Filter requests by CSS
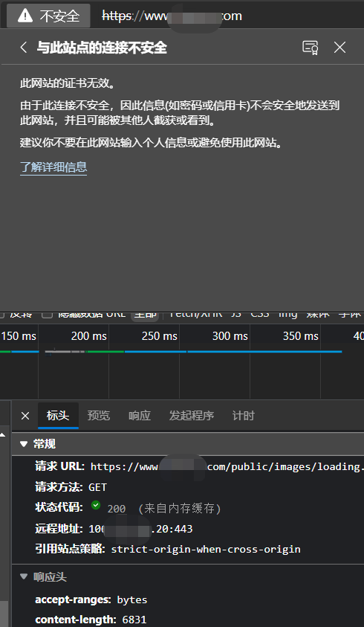364x627 pixels. pyautogui.click(x=260, y=315)
